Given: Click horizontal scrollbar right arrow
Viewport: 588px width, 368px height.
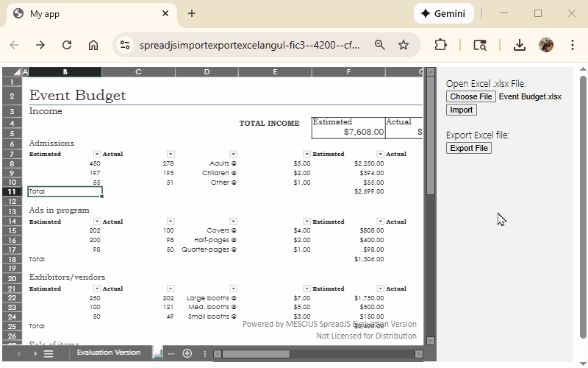Looking at the screenshot, I should click(419, 354).
